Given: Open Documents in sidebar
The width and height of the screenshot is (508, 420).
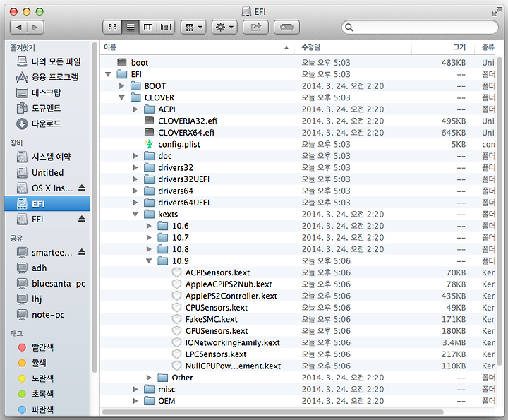Looking at the screenshot, I should click(39, 108).
